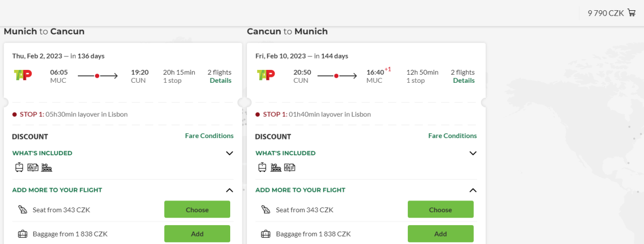Choose a seat for Munich to Cancun flight
Viewport: 644px width, 244px height.
(197, 210)
